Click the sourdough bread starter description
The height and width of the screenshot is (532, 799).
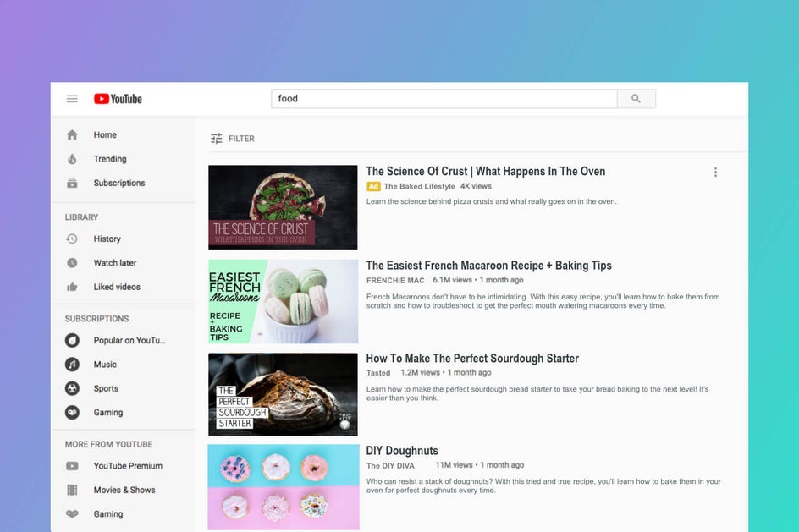click(x=537, y=393)
